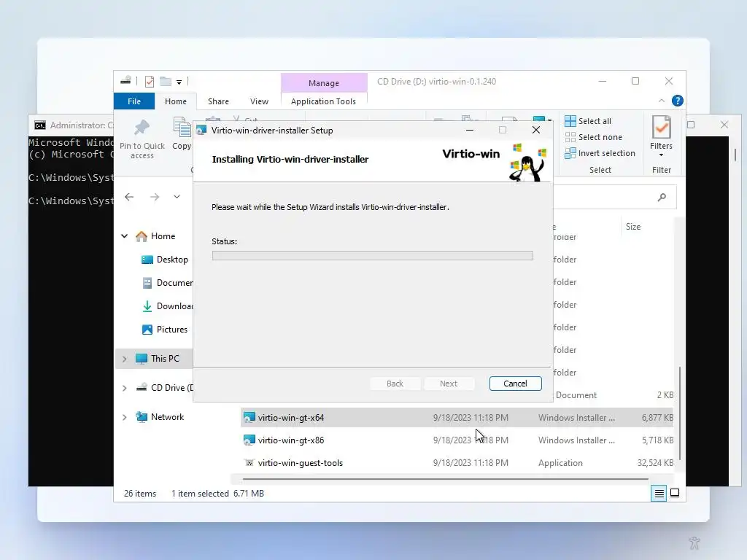The width and height of the screenshot is (747, 560).
Task: Switch to the Home ribbon tab
Action: tap(175, 101)
